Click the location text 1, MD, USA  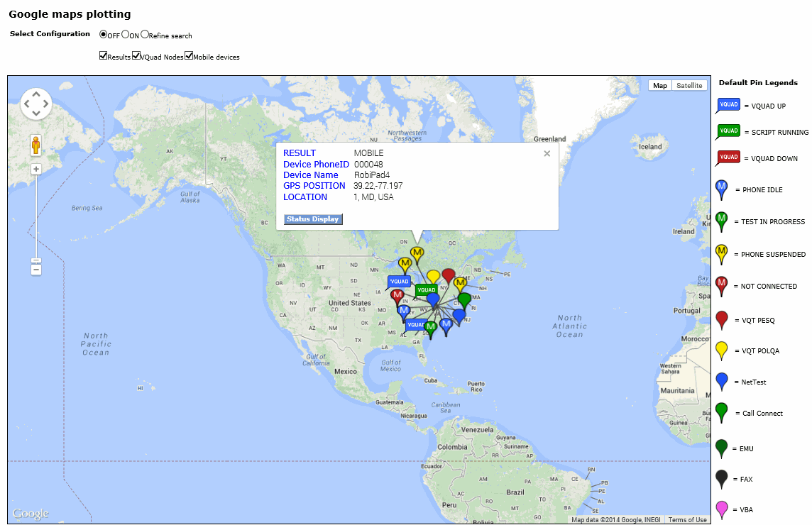click(x=373, y=197)
